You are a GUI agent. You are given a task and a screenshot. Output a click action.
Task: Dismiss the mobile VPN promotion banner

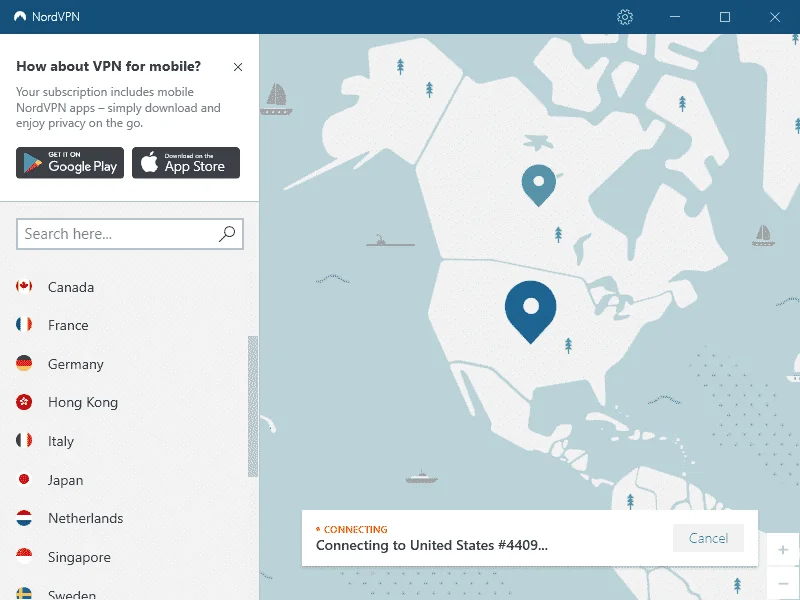coord(238,67)
